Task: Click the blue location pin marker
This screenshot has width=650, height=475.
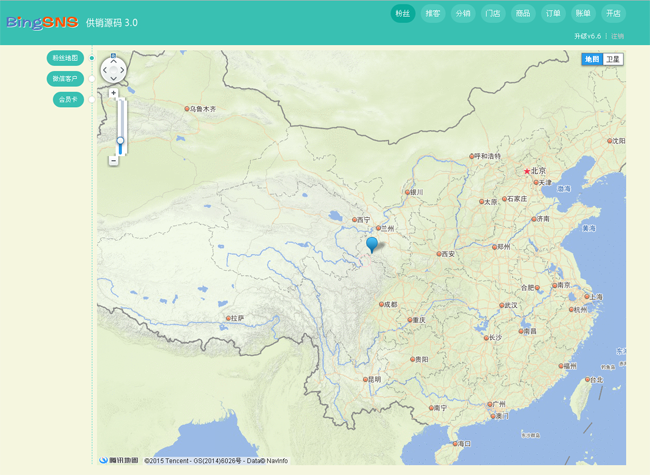Action: point(372,245)
